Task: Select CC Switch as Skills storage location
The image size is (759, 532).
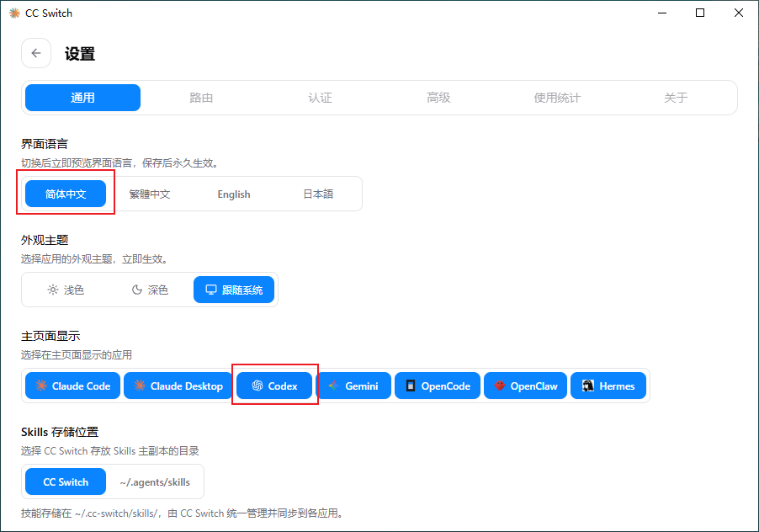Action: tap(66, 481)
